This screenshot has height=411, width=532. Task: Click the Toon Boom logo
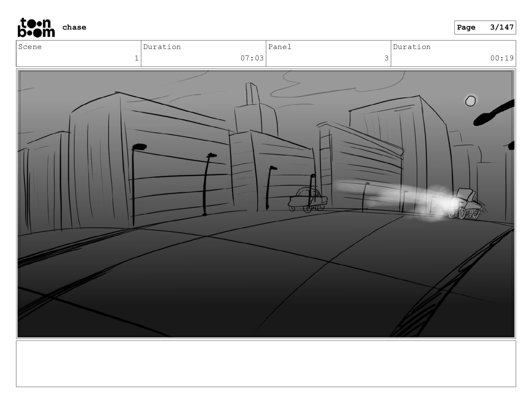point(36,28)
